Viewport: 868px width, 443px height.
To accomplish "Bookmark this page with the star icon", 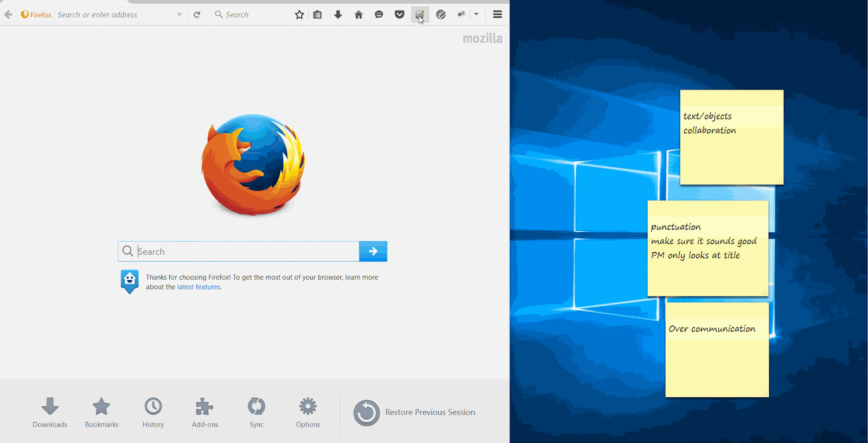I will (299, 15).
